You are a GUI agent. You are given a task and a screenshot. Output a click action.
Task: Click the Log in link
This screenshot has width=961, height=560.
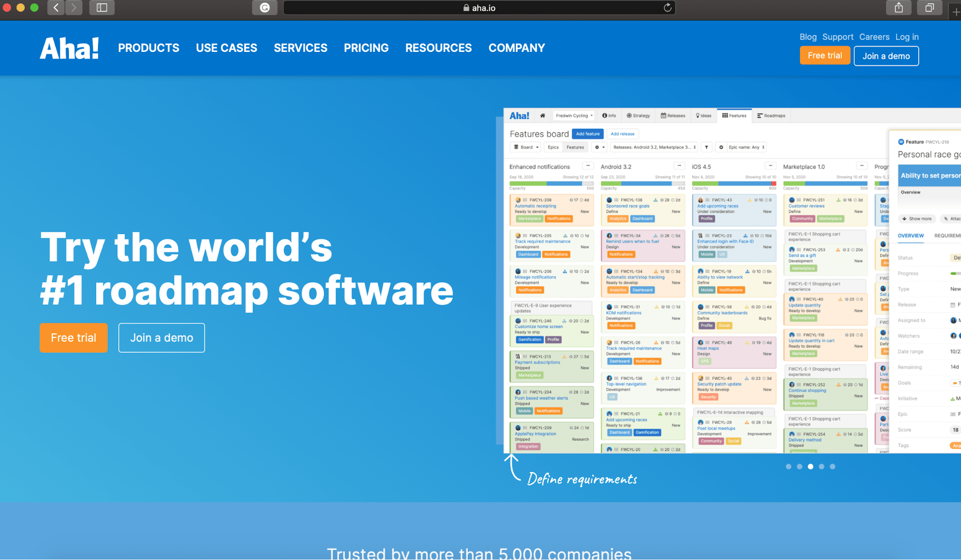click(907, 37)
